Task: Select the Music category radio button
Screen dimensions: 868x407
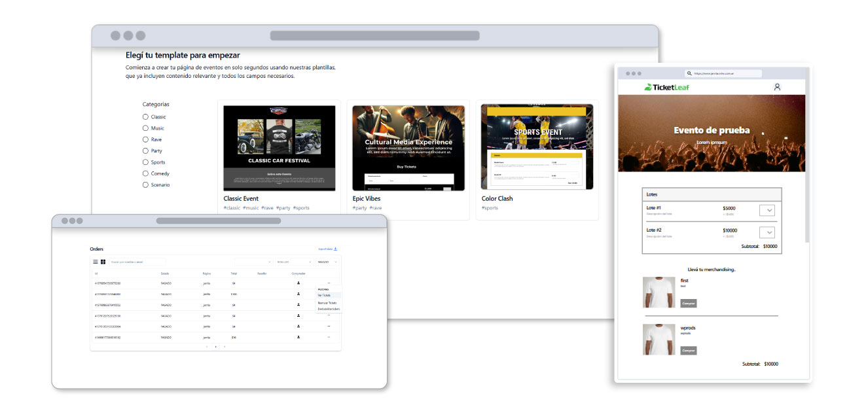Action: 145,128
